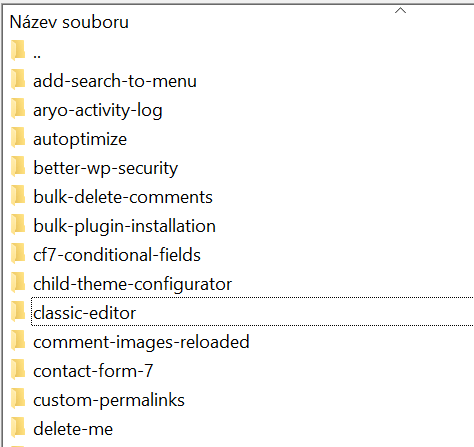Select the child-theme-configurator folder name
Viewport: 474px width, 447px height.
tap(132, 284)
